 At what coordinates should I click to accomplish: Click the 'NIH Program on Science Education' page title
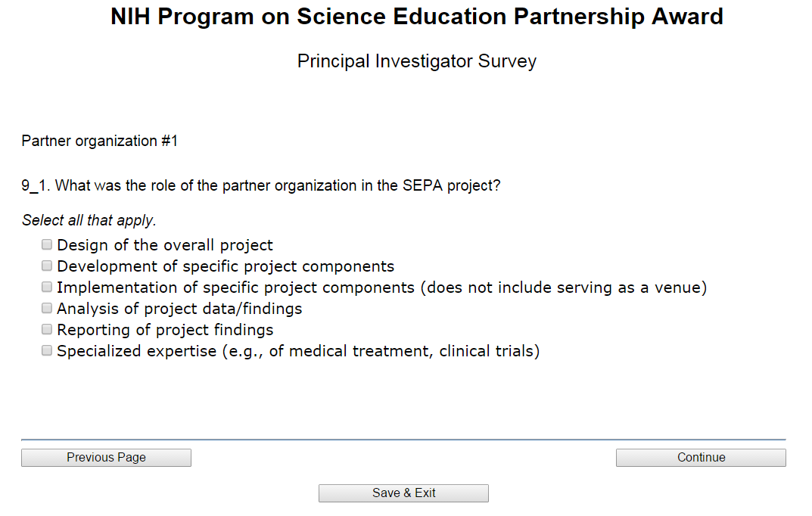click(417, 17)
